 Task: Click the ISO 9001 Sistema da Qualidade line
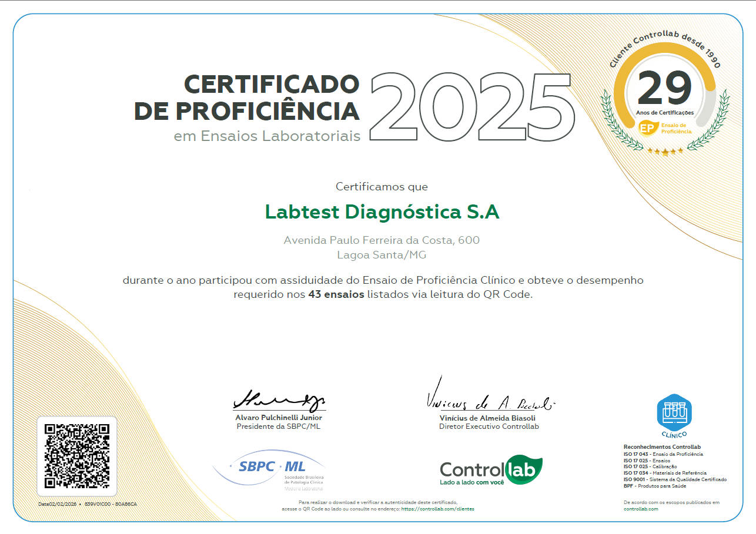(675, 479)
